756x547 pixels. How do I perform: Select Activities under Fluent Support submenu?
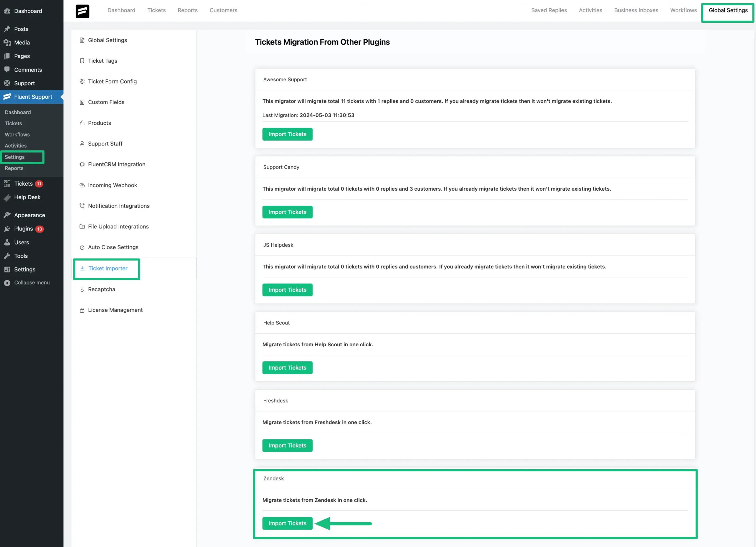tap(16, 146)
